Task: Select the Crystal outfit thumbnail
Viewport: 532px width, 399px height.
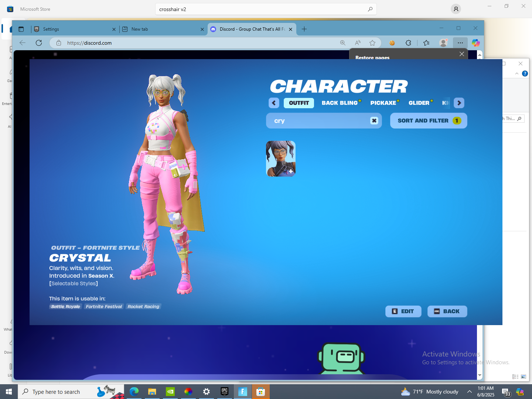Action: point(281,158)
